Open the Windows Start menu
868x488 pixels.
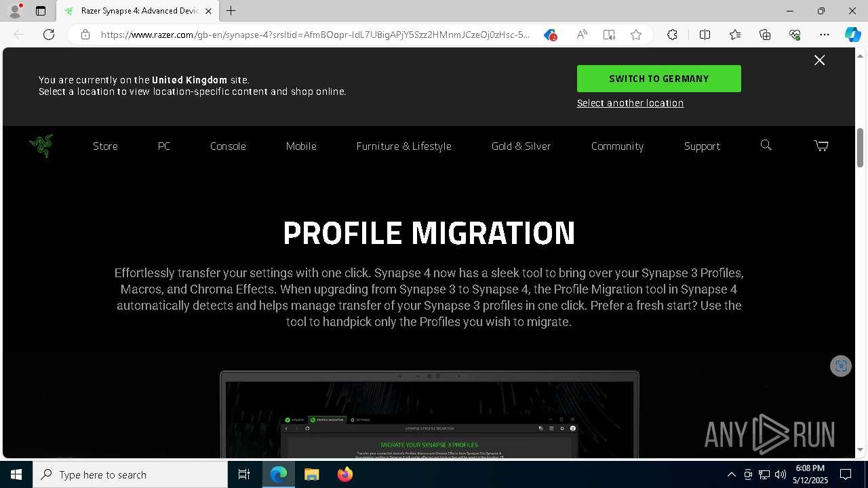click(16, 474)
